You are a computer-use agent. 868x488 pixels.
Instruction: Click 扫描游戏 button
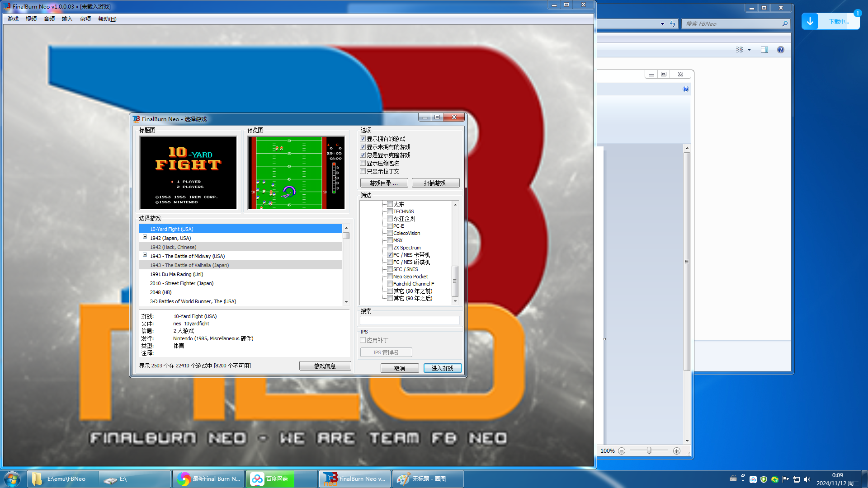click(435, 183)
